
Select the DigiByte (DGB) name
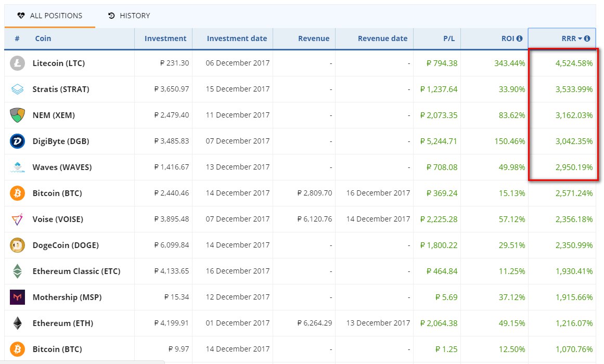point(61,141)
